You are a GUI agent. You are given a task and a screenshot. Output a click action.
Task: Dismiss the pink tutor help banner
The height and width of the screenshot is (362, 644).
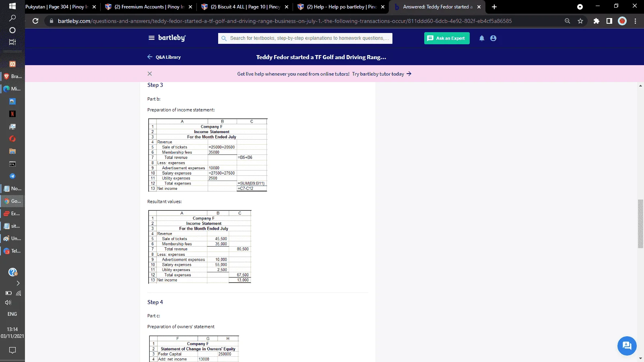coord(150,74)
